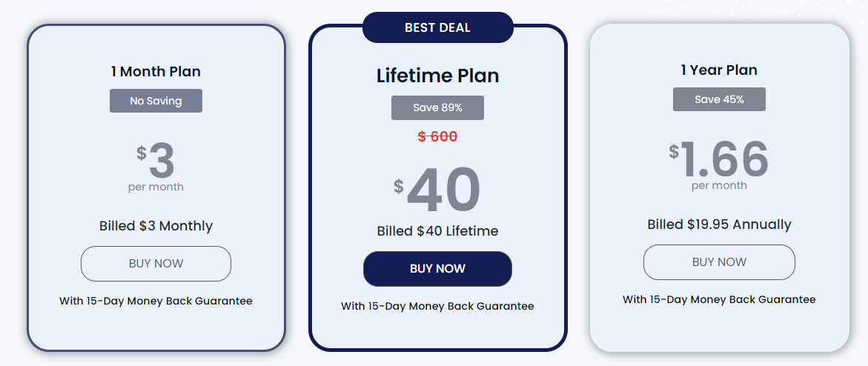Screen dimensions: 868x366
Task: Click Billed $19.95 Annually text
Action: [719, 224]
